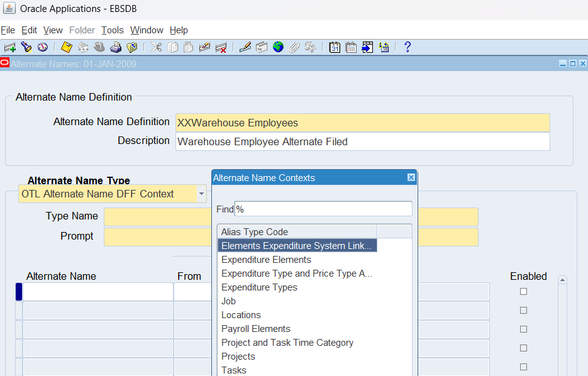Select Payroll Elements from the contexts list
Viewport: 588px width, 376px height.
coord(256,329)
